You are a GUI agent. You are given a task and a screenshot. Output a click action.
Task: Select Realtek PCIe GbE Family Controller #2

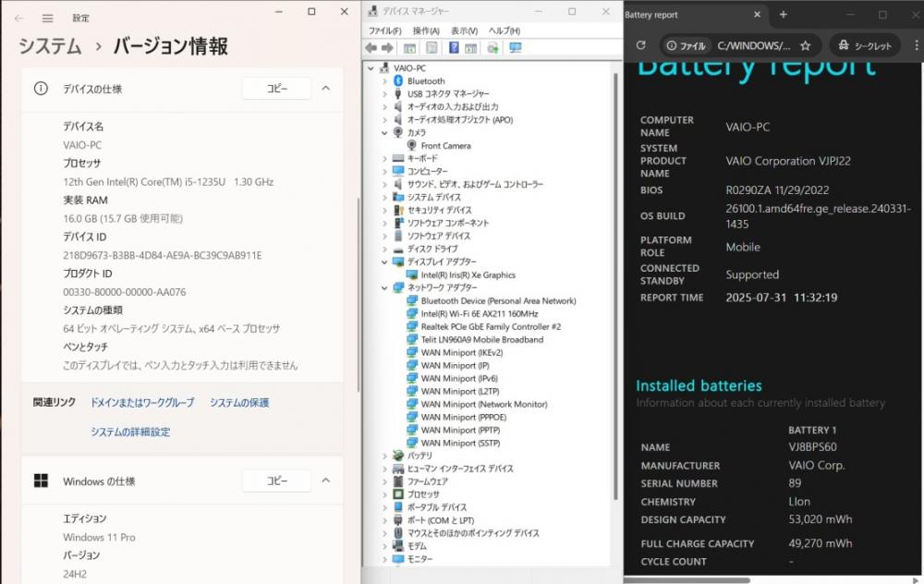point(491,327)
